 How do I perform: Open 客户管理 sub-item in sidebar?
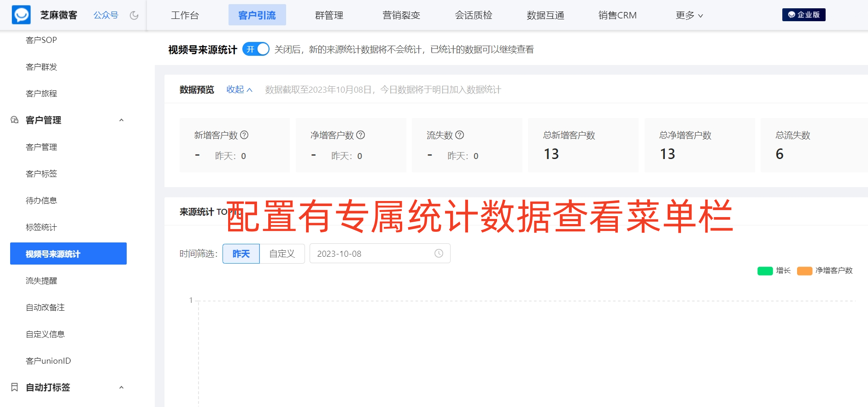coord(41,147)
